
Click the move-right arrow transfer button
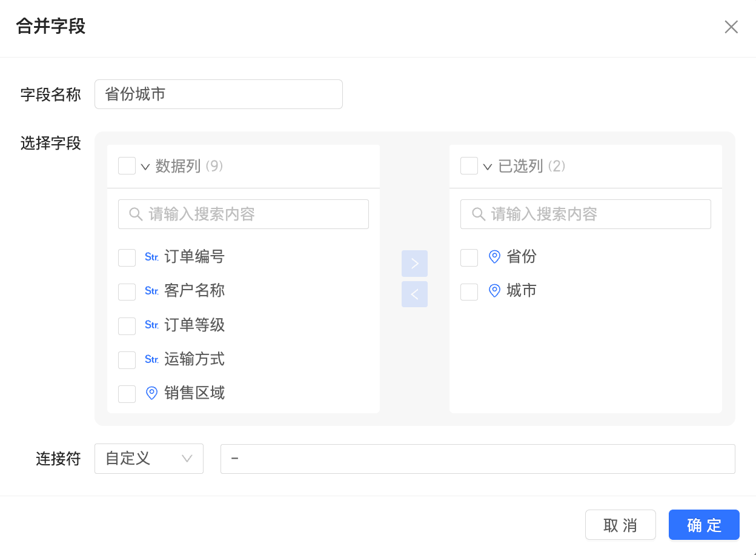[x=414, y=264]
